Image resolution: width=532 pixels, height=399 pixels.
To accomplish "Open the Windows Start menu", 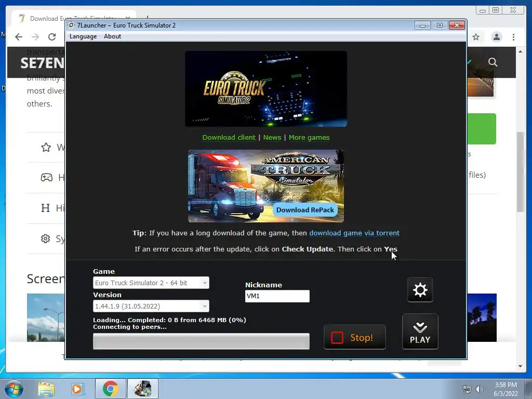I will [x=14, y=389].
